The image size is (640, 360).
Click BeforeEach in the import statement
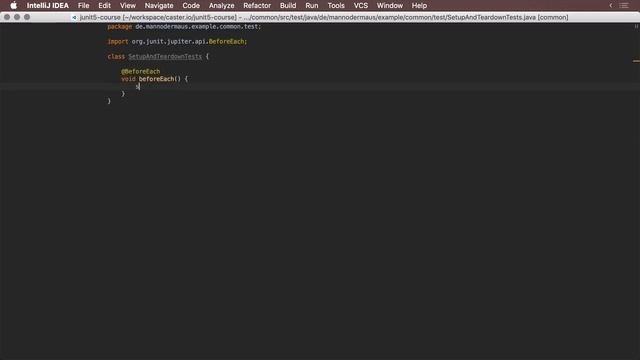(x=226, y=42)
